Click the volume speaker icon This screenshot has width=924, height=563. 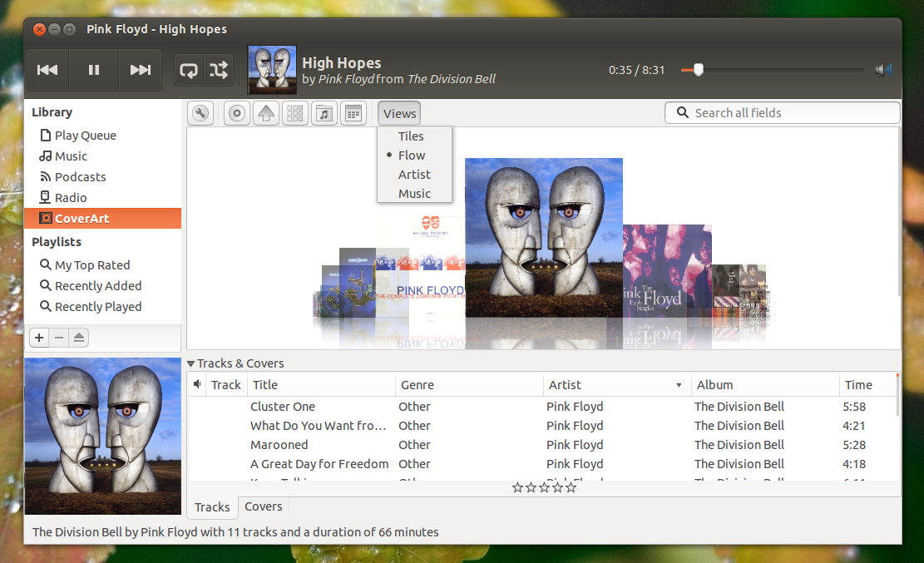click(882, 70)
